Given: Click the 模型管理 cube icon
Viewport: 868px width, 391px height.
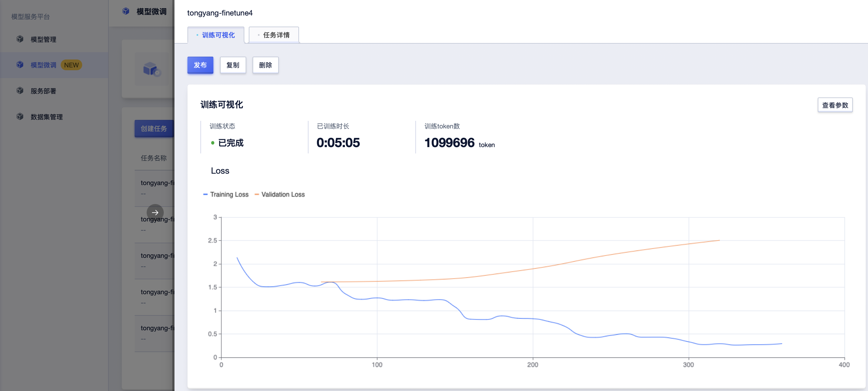Looking at the screenshot, I should click(20, 39).
